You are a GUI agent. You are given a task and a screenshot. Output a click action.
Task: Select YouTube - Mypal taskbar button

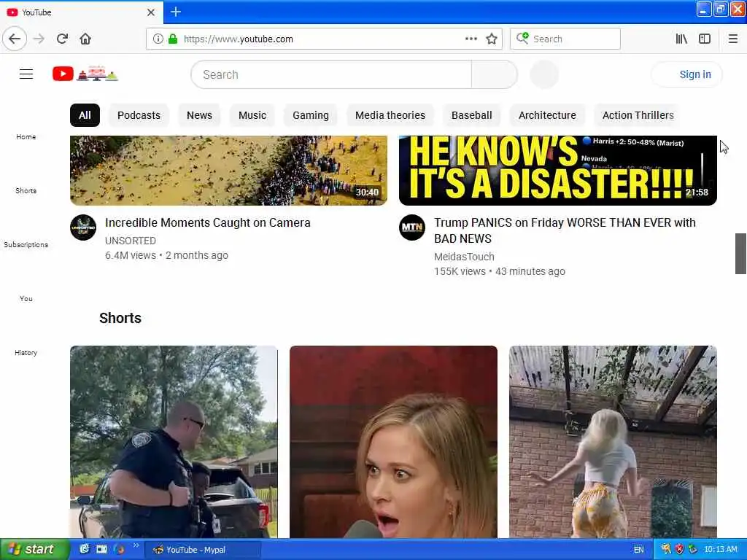(203, 550)
